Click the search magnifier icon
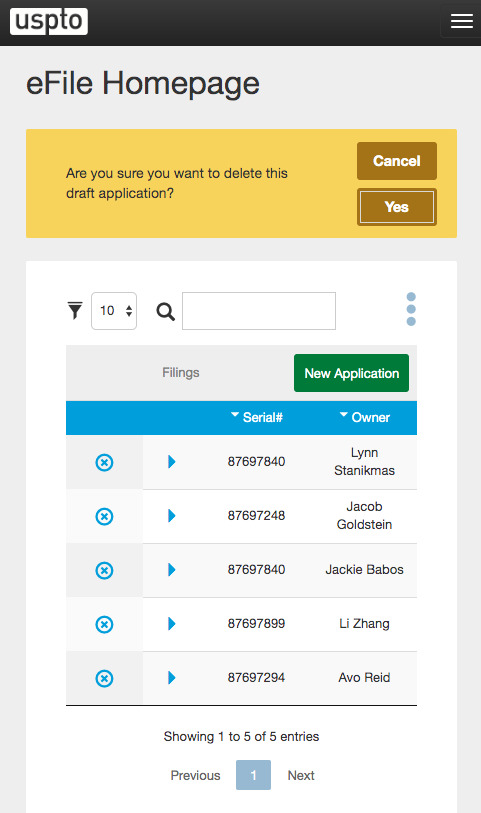 click(165, 311)
